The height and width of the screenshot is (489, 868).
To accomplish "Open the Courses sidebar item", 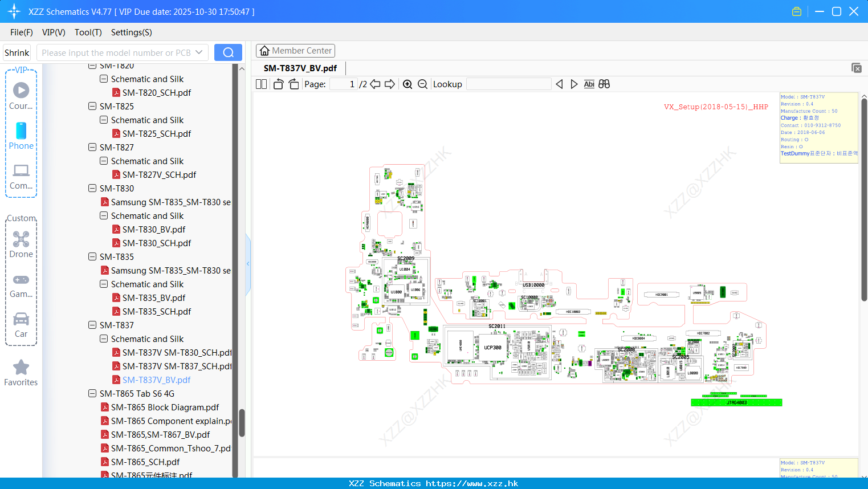I will tap(21, 96).
